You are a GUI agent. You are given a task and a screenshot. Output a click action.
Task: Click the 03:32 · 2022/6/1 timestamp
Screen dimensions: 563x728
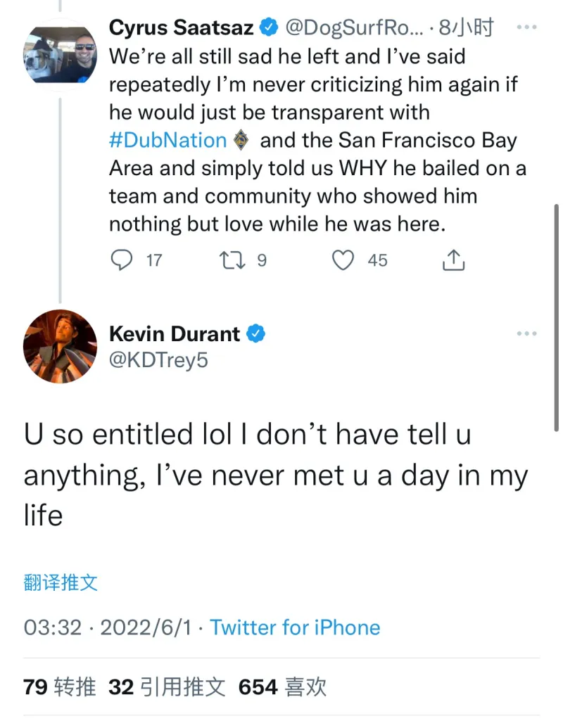tap(107, 627)
